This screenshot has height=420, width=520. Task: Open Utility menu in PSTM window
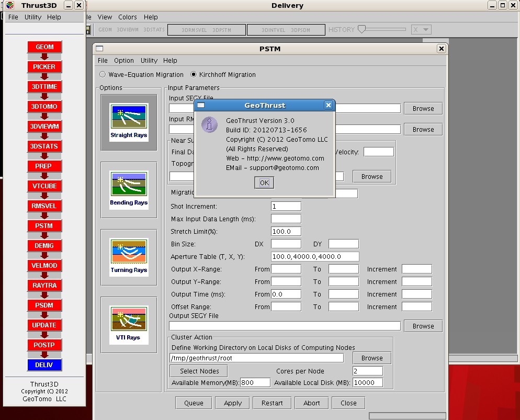(149, 60)
